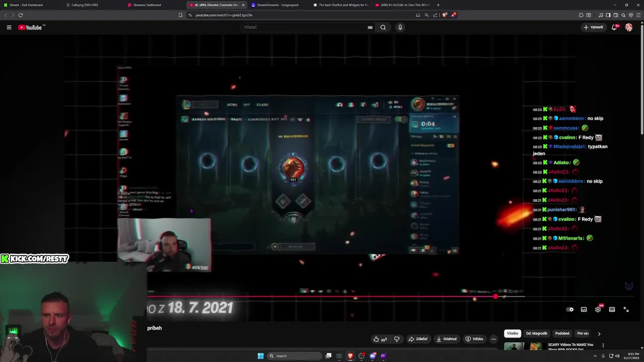Switch to Stream - Kick Dashboard tab
Screen dimensions: 644x362
point(30,5)
